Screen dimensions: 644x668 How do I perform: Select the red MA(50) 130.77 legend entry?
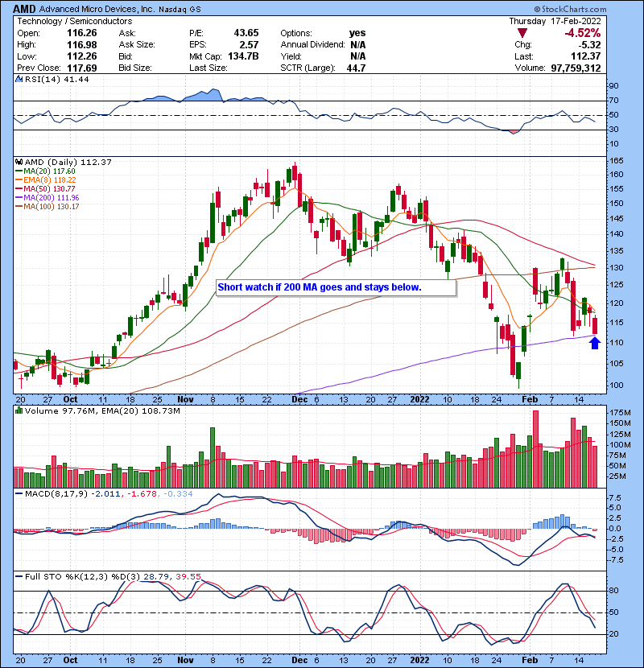pos(49,188)
